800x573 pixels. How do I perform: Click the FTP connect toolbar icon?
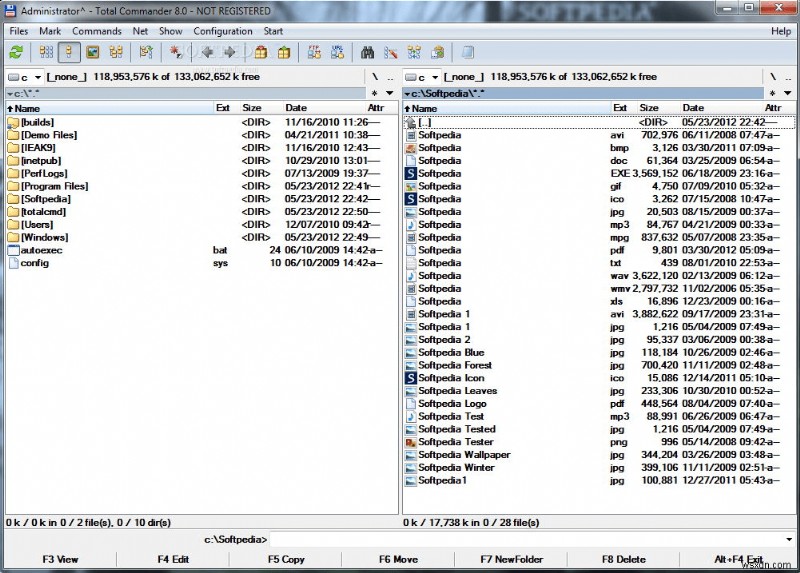point(313,52)
